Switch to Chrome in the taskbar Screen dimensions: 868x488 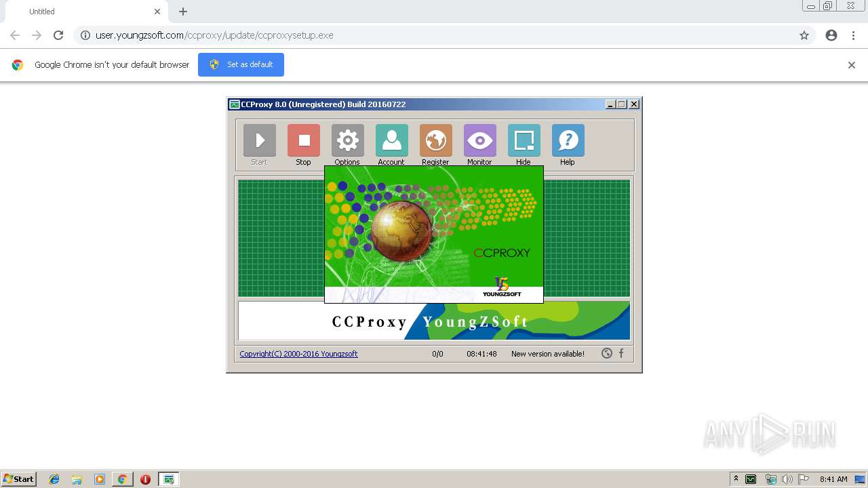pos(123,479)
